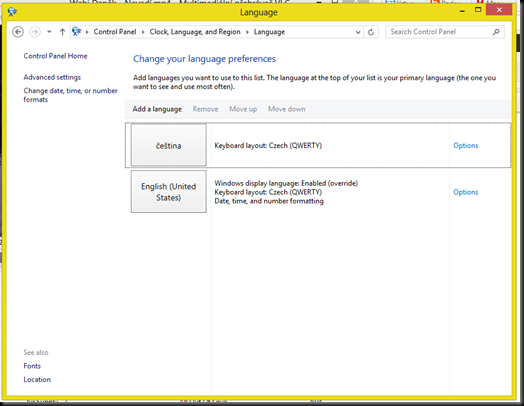The height and width of the screenshot is (406, 524).
Task: Open Fonts under See also
Action: pos(32,366)
